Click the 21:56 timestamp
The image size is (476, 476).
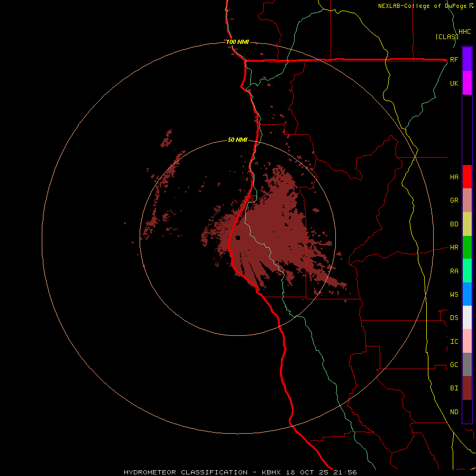point(345,472)
